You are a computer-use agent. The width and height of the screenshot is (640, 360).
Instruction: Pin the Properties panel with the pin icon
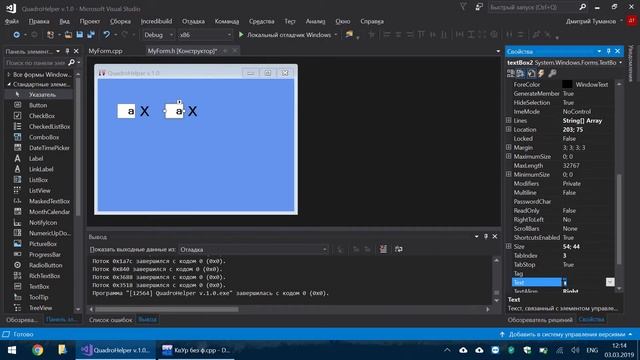(x=608, y=51)
